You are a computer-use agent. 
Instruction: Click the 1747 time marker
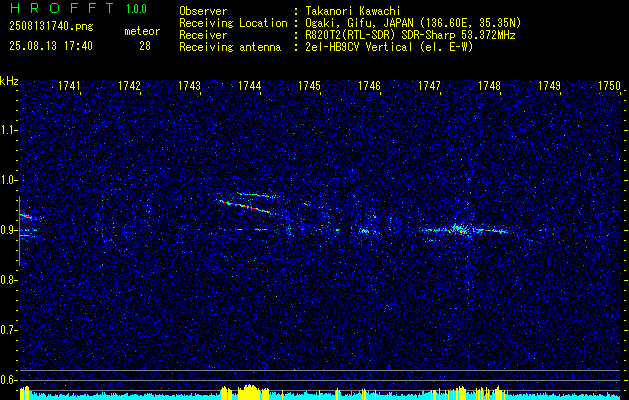click(x=429, y=86)
